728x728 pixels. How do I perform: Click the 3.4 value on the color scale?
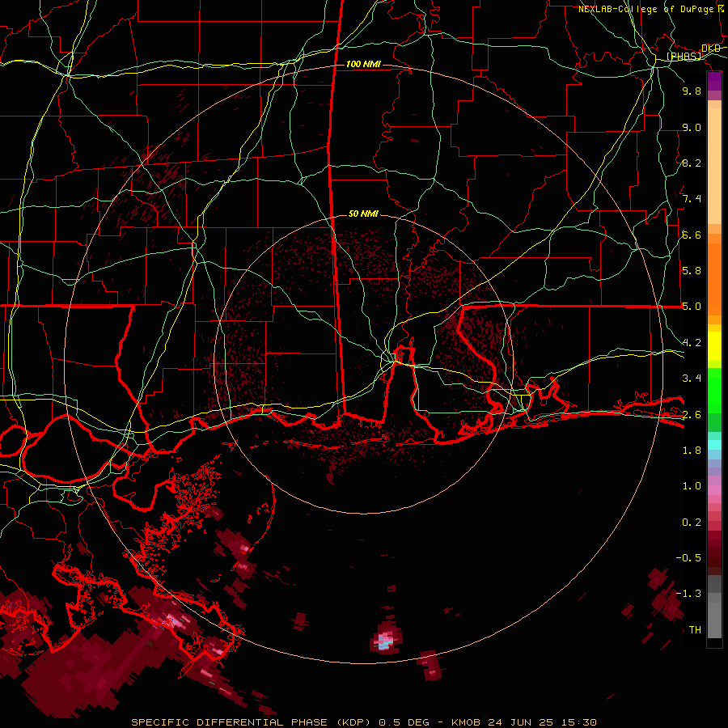692,379
